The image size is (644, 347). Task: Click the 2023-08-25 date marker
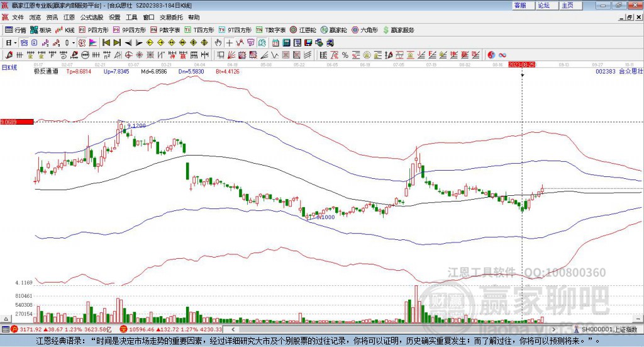pyautogui.click(x=521, y=64)
